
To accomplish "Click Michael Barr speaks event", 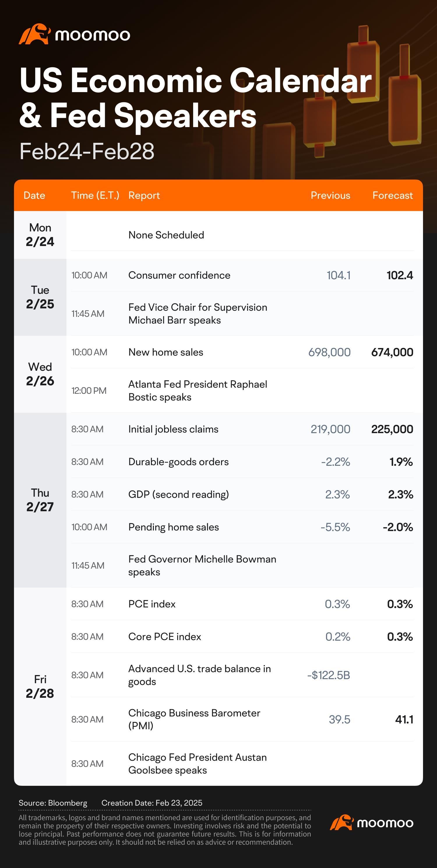I will [198, 314].
